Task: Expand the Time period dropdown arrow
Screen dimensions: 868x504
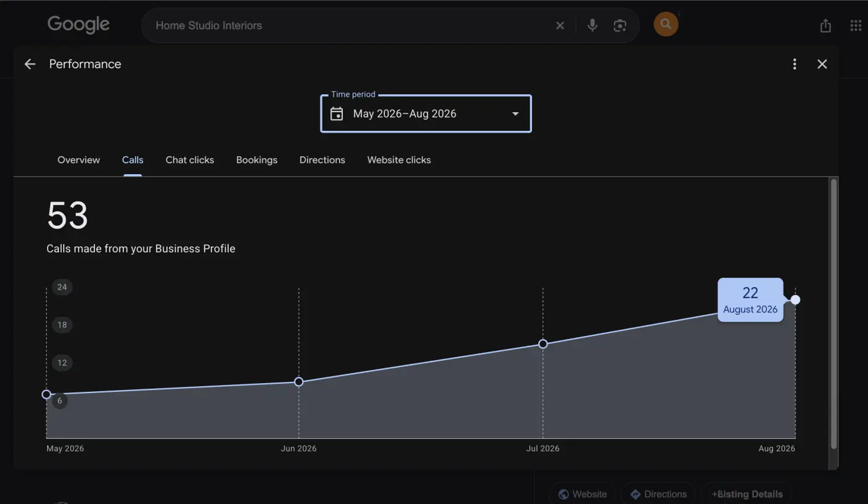Action: 515,113
